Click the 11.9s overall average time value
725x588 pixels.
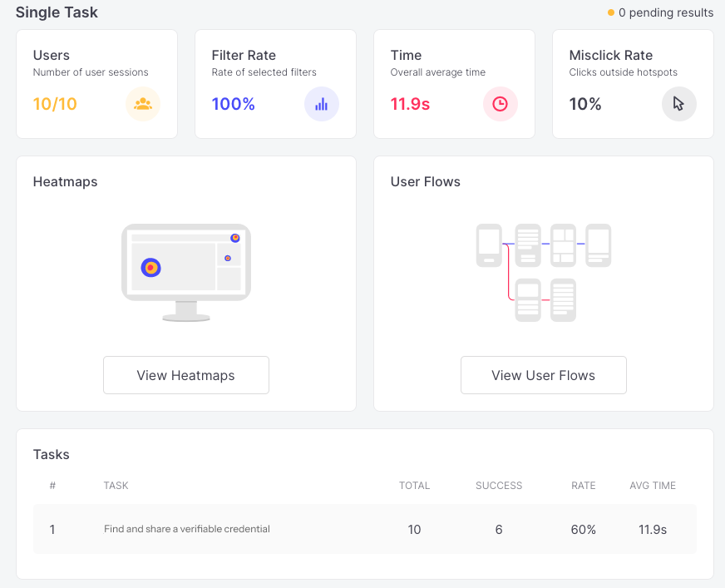click(x=410, y=104)
